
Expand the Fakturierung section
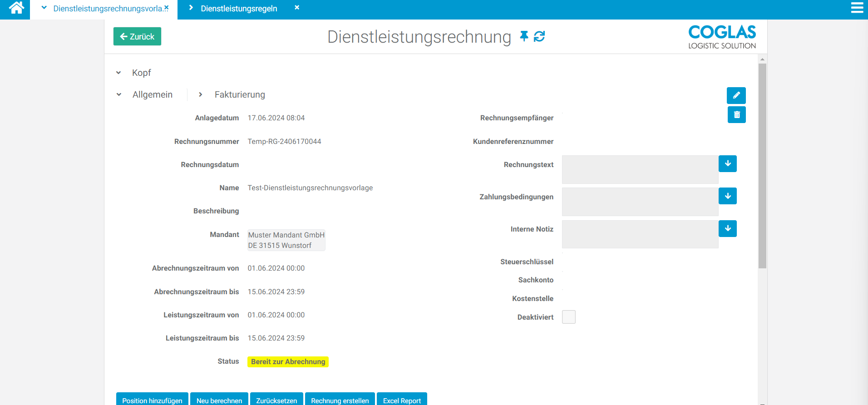click(x=201, y=94)
